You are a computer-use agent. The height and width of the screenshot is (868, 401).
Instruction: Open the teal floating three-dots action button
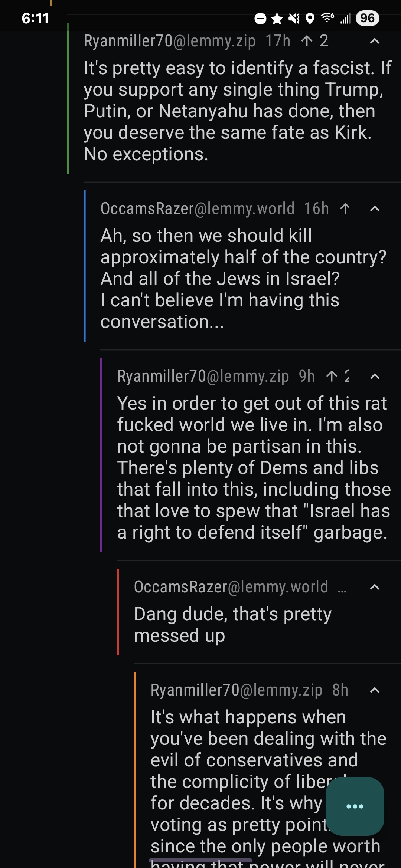pos(355,806)
